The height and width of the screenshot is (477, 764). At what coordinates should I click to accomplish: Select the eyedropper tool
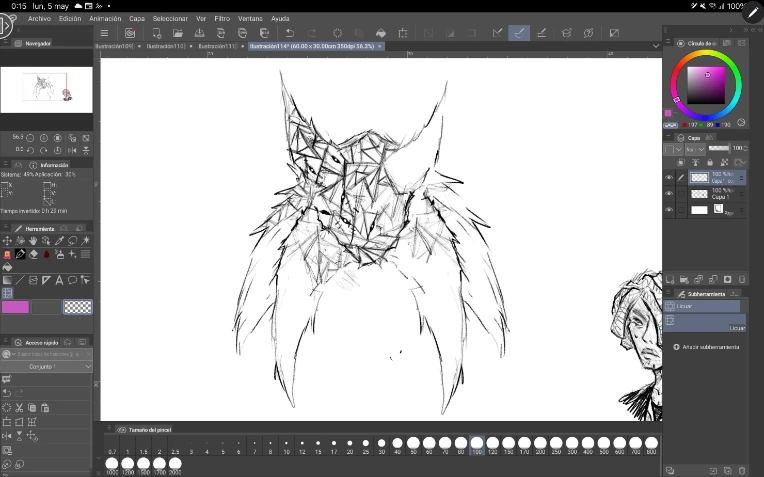tap(59, 241)
